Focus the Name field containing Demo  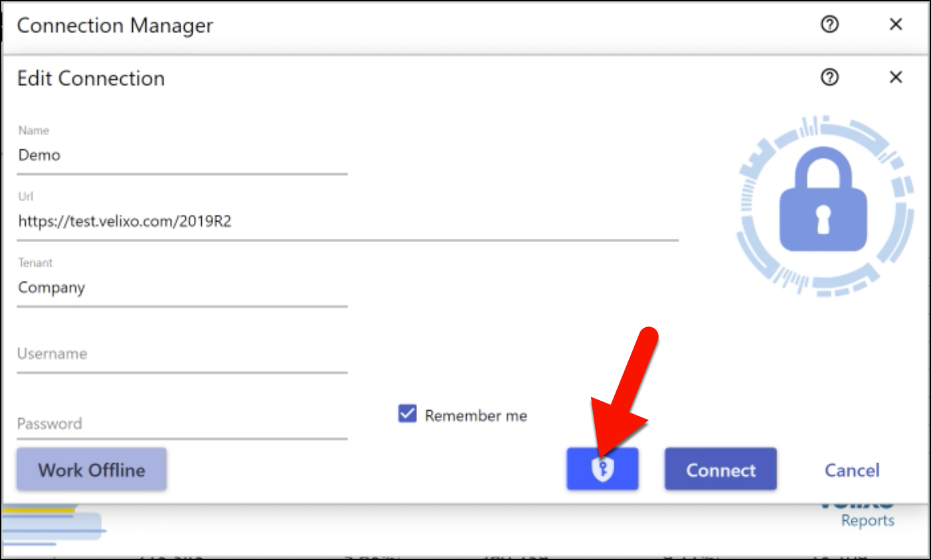(x=181, y=155)
